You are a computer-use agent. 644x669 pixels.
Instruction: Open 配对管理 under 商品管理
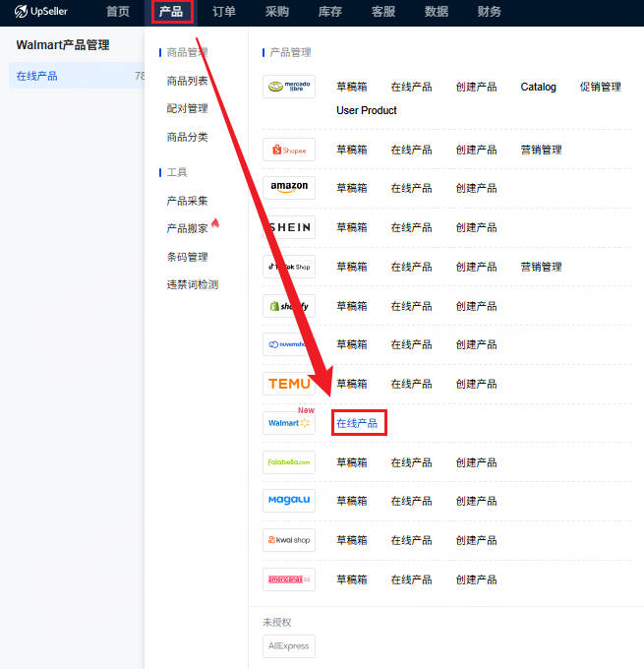tap(187, 108)
